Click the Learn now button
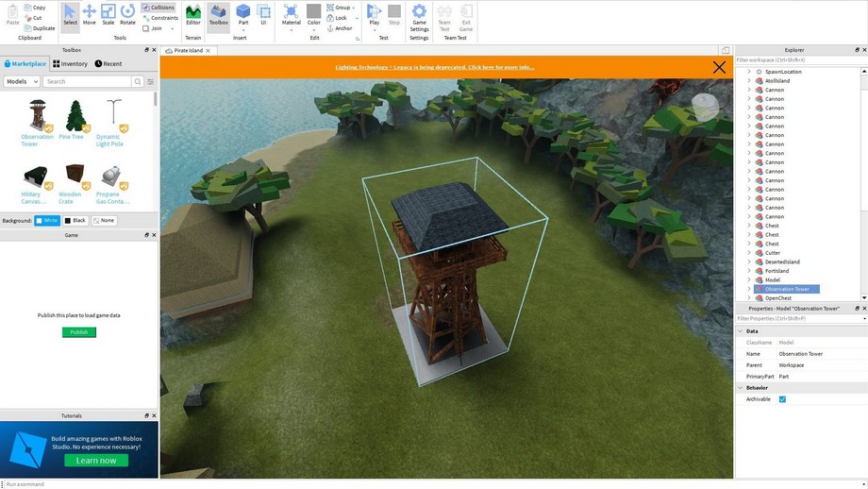Viewport: 868px width, 489px height. [x=96, y=461]
